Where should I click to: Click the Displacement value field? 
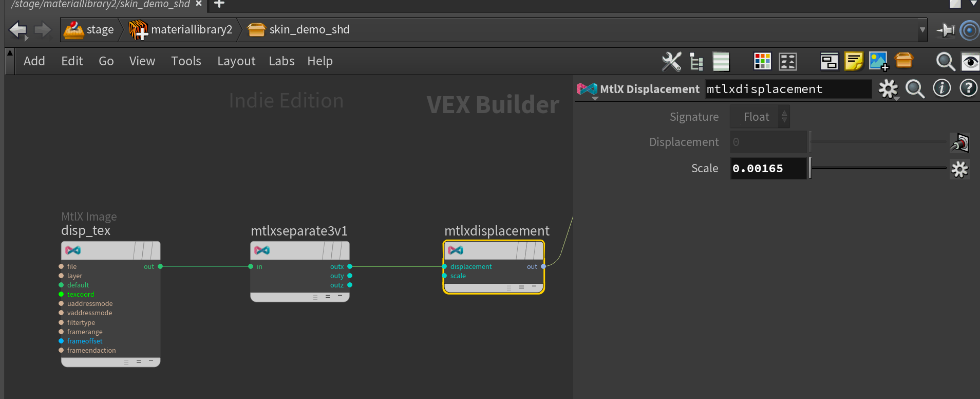tap(768, 142)
